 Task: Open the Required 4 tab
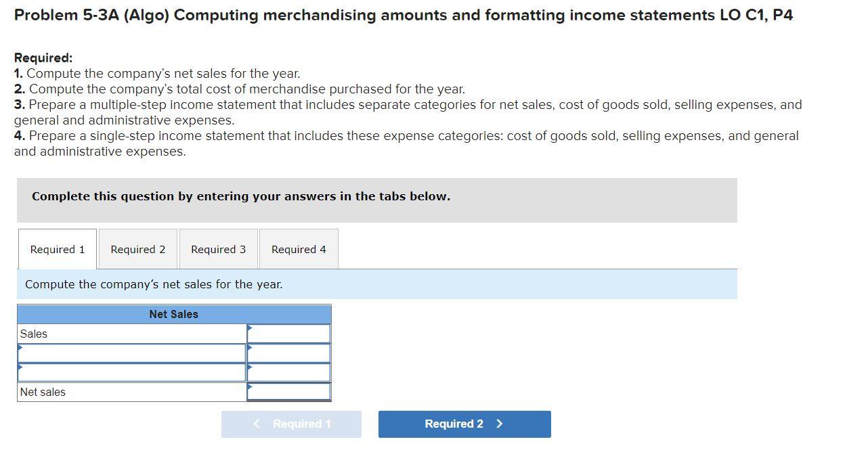point(298,249)
